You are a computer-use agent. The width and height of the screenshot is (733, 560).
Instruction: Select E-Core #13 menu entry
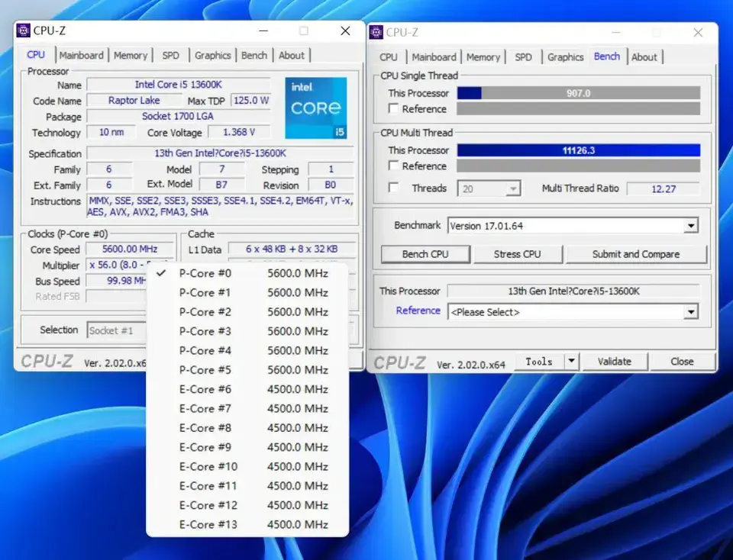pos(247,524)
